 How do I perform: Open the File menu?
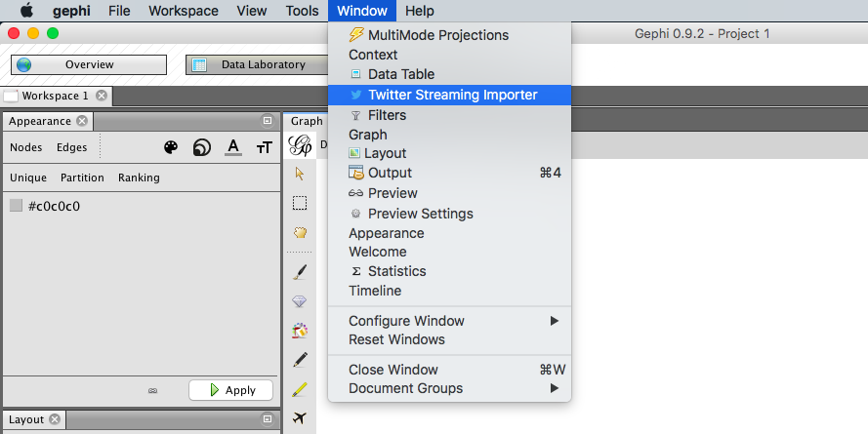pos(119,11)
